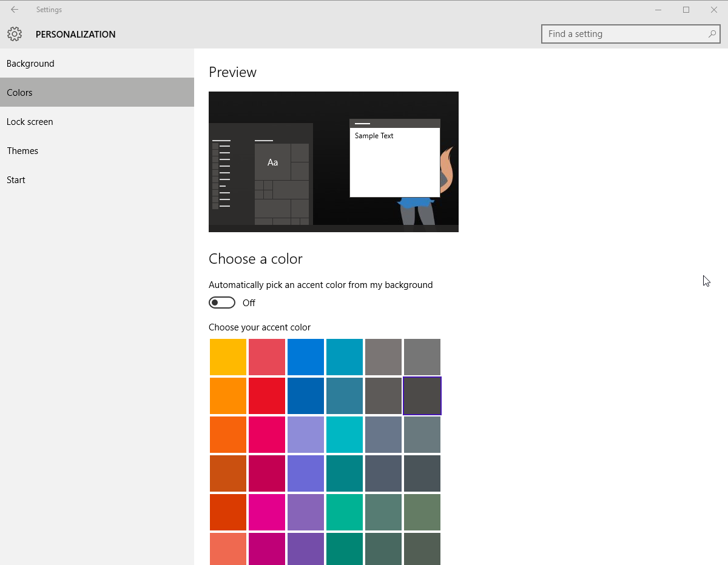728x565 pixels.
Task: Close the Settings window
Action: click(714, 10)
